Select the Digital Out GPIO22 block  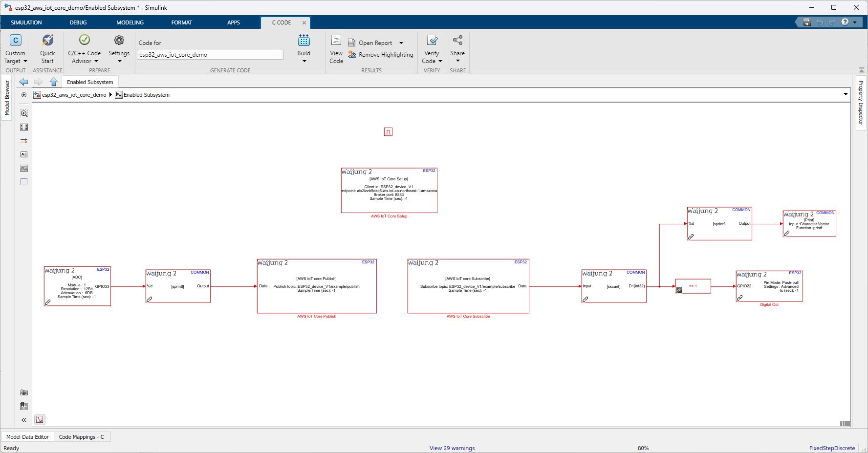769,286
